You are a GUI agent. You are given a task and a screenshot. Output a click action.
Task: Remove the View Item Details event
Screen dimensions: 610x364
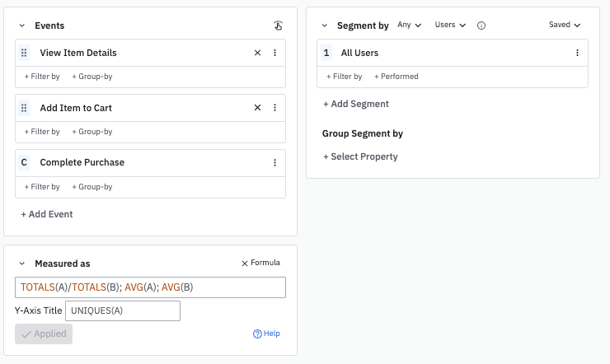tap(257, 53)
